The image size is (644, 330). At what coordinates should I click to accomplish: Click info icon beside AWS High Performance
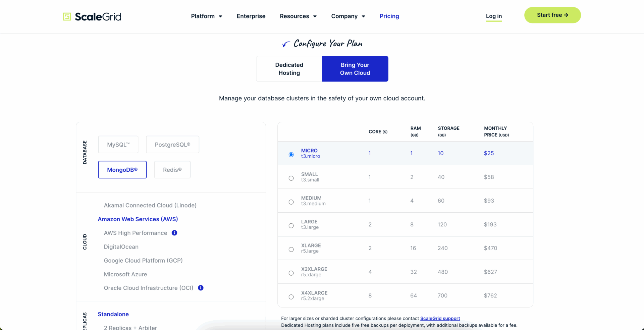[174, 233]
